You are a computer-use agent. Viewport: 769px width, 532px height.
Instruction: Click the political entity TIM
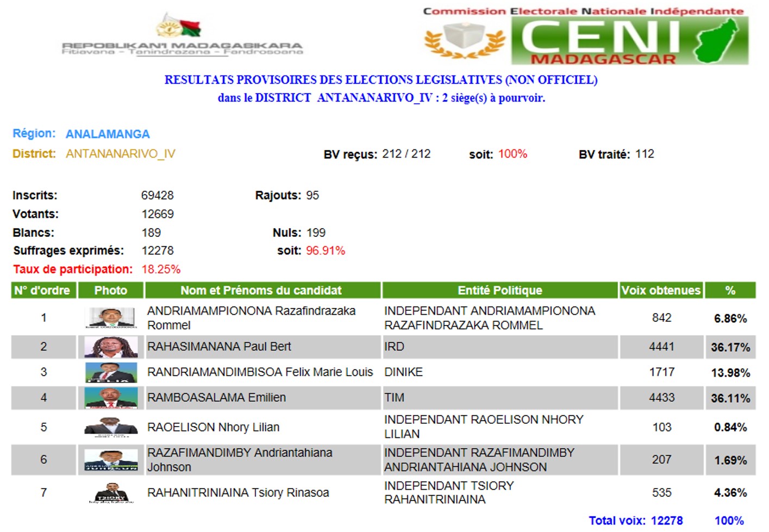(x=394, y=398)
